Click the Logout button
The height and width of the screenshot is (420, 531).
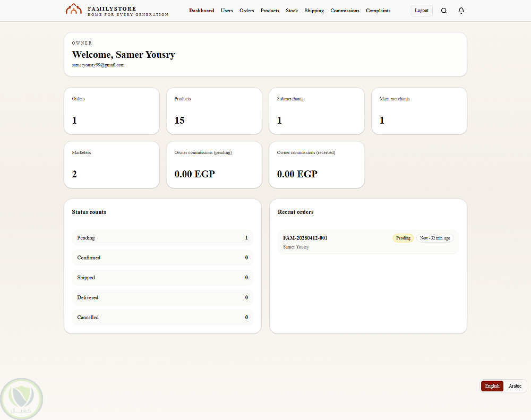coord(422,11)
